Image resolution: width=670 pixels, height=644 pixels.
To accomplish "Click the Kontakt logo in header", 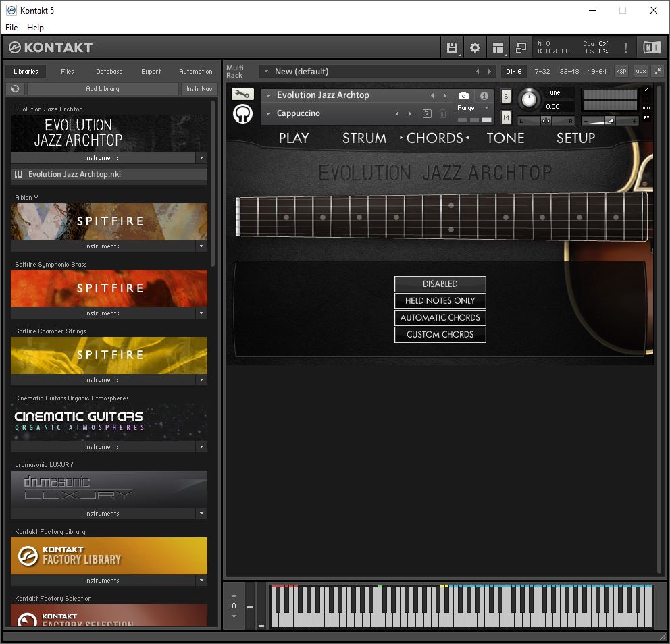I will point(51,47).
